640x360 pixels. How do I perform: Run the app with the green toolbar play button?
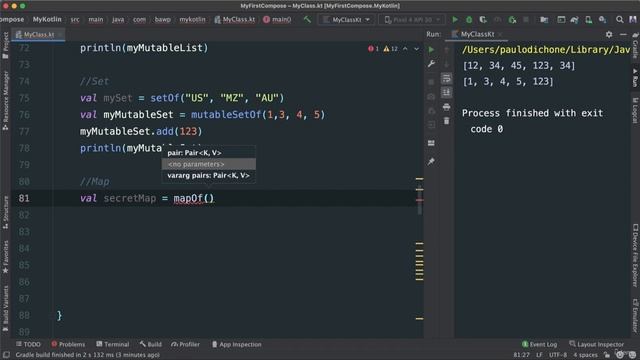pos(455,19)
